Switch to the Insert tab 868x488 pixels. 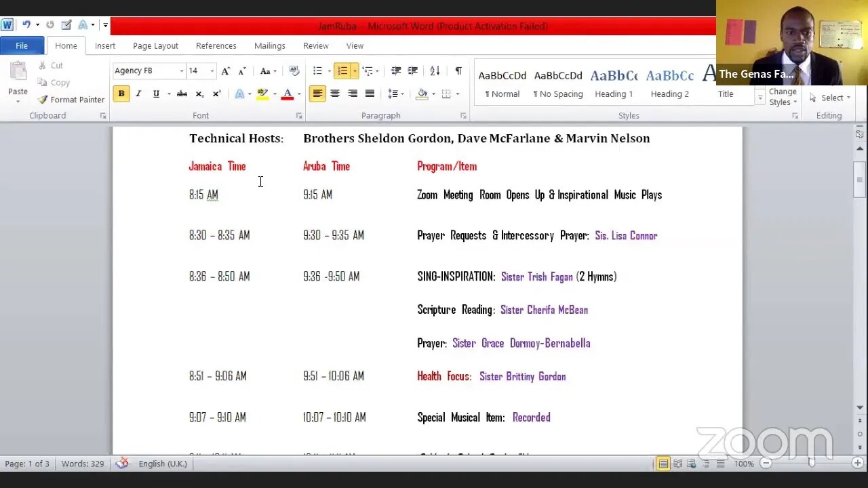point(105,45)
